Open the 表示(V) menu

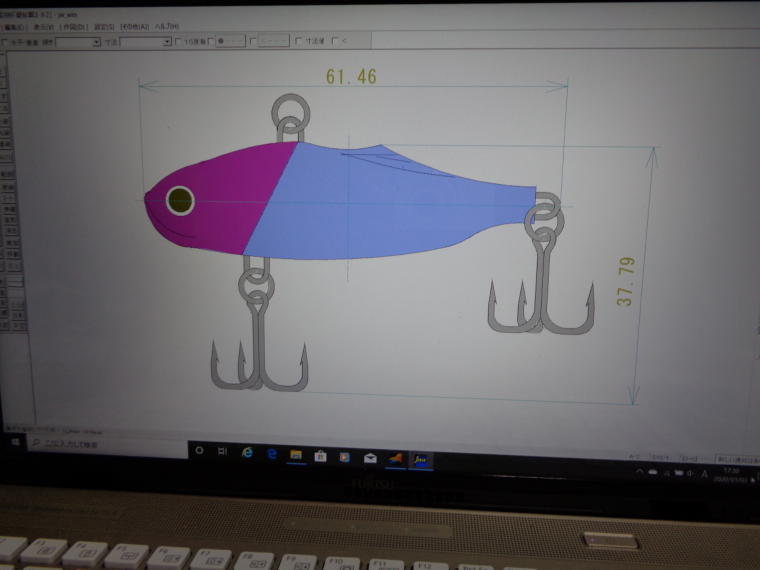pyautogui.click(x=44, y=27)
